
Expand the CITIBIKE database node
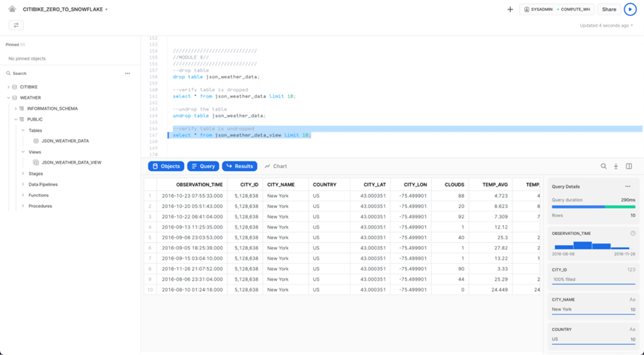pos(9,87)
